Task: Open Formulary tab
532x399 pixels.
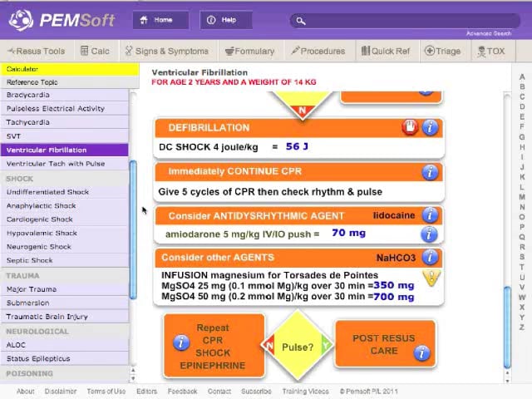Action: (251, 52)
